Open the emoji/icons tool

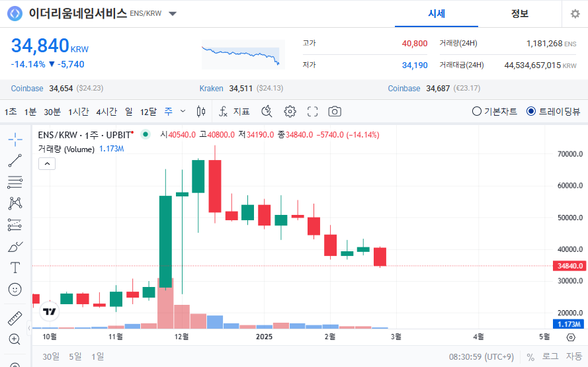(x=15, y=290)
